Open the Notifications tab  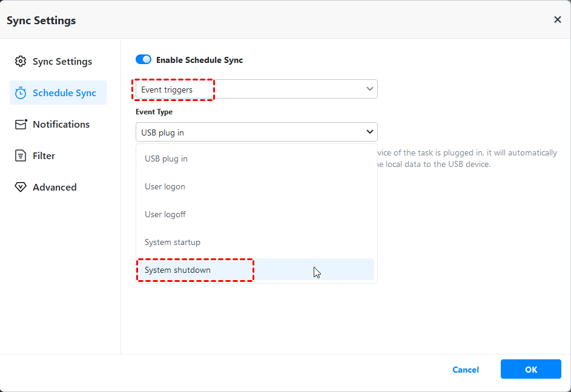tap(61, 124)
